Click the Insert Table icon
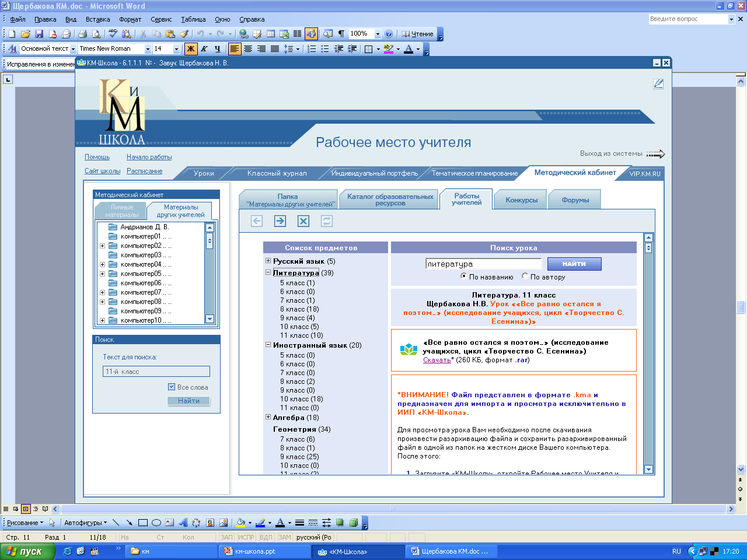The image size is (747, 560). pos(271,34)
